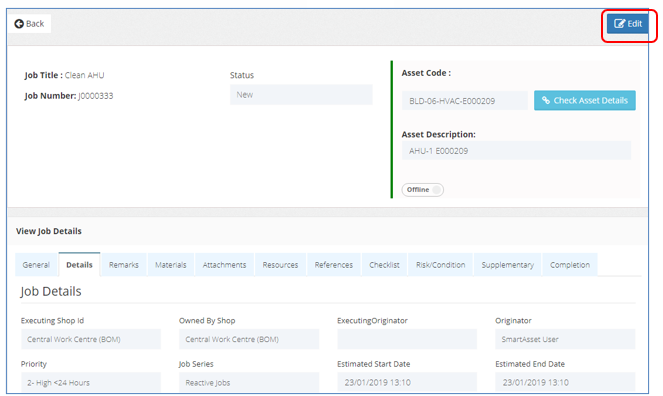Select the Details tab
This screenshot has height=396, width=663.
(79, 265)
